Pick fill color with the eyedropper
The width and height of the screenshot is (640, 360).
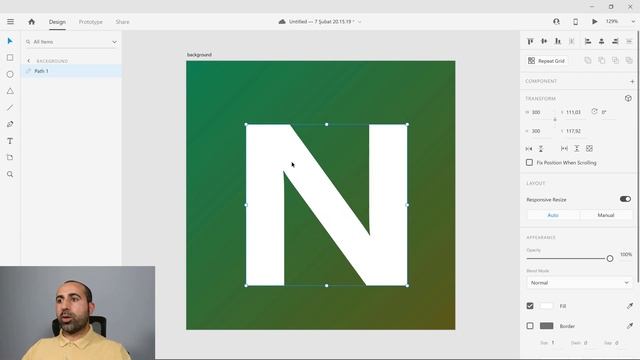630,306
